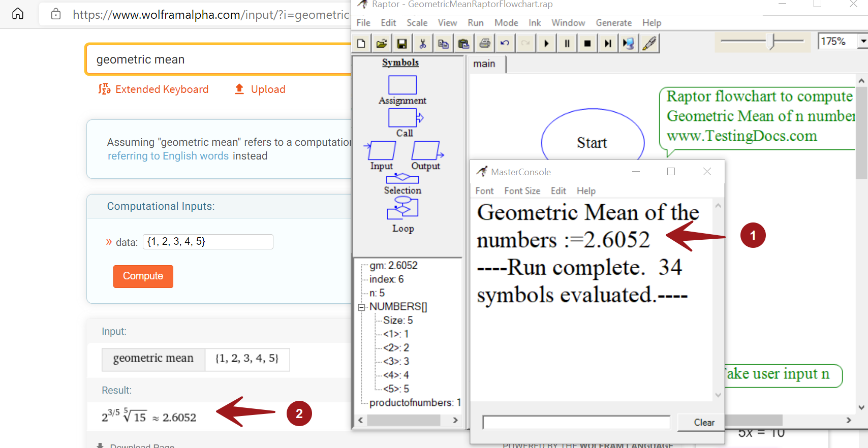Click the Print toolbar icon

pyautogui.click(x=484, y=44)
